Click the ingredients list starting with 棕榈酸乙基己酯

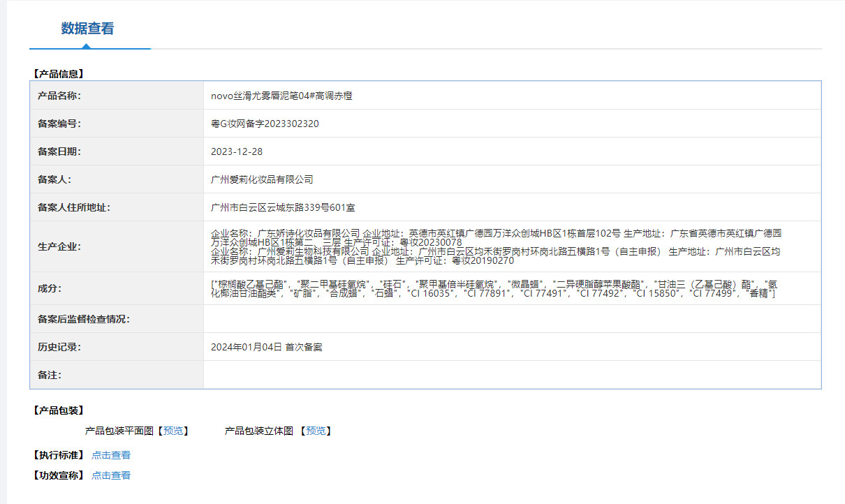[494, 289]
